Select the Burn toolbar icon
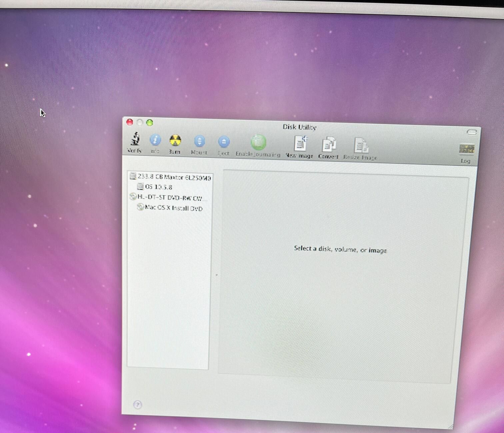This screenshot has height=433, width=504. pyautogui.click(x=175, y=140)
